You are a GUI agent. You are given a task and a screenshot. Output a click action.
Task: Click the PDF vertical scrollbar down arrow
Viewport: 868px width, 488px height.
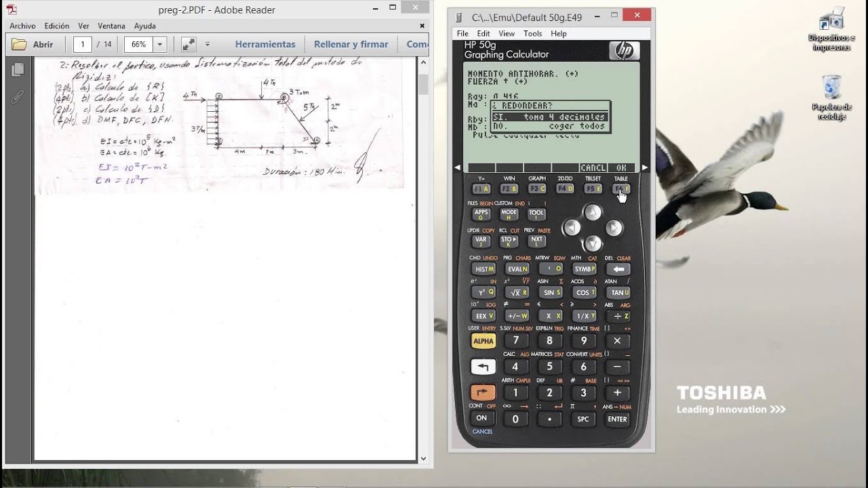pos(423,458)
